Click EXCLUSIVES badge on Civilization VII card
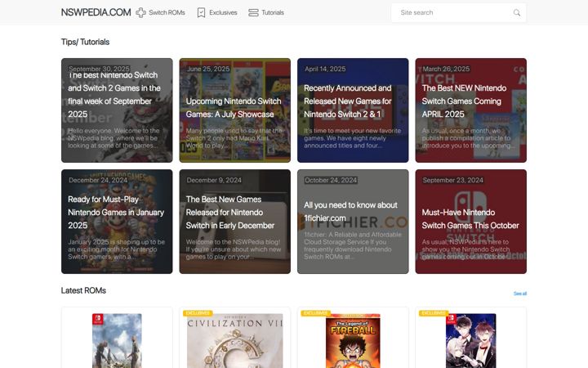 pos(198,312)
